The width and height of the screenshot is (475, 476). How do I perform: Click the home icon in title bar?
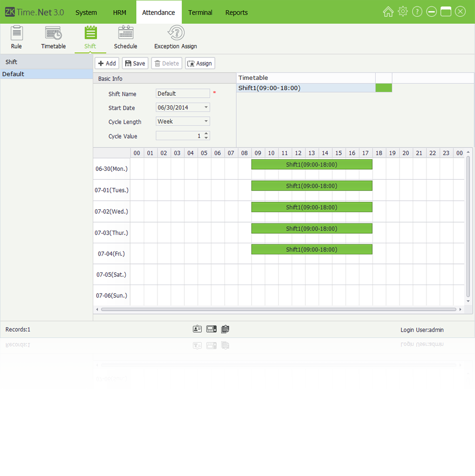pos(388,12)
